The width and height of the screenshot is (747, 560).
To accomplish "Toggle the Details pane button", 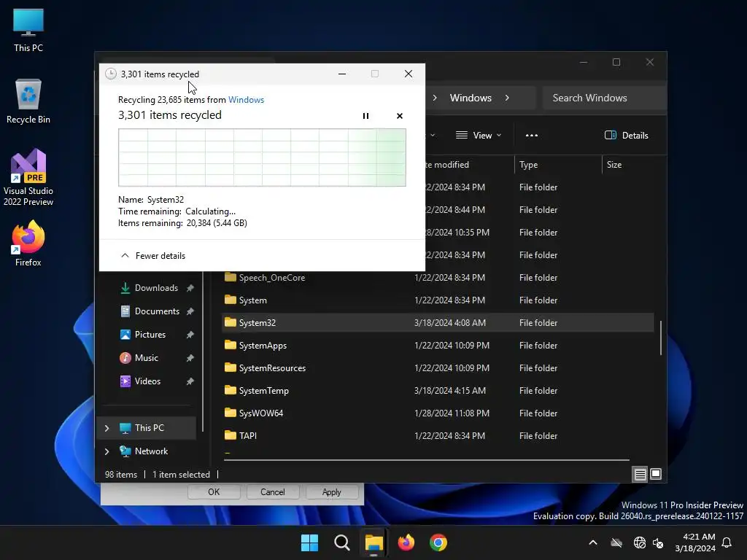I will point(626,135).
